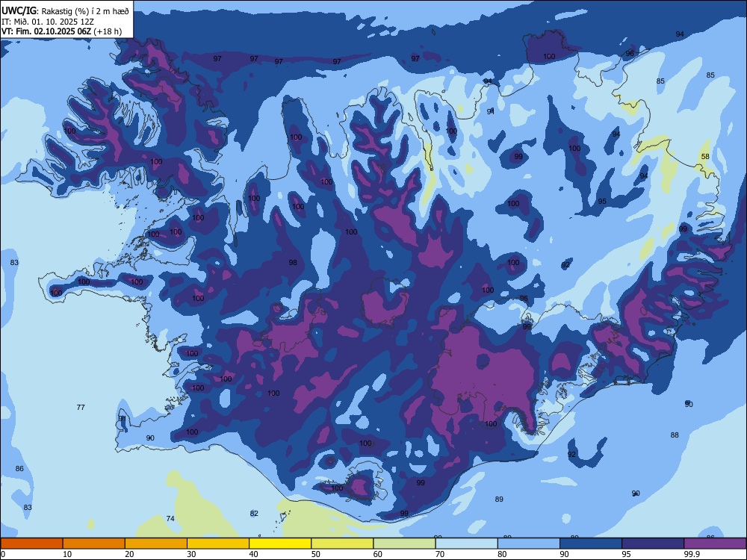
Task: Click the humidity value '96' on the map
Action: pos(630,53)
